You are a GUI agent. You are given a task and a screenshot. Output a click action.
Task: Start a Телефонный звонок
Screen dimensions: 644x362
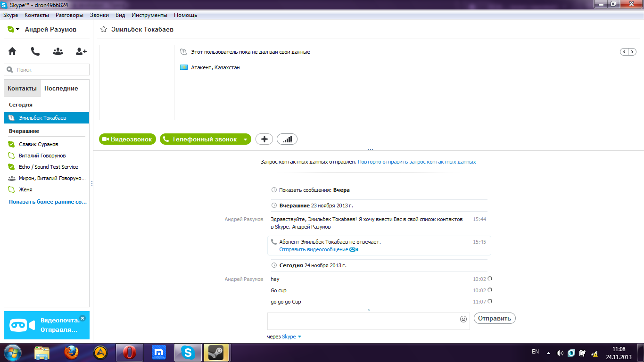point(200,139)
